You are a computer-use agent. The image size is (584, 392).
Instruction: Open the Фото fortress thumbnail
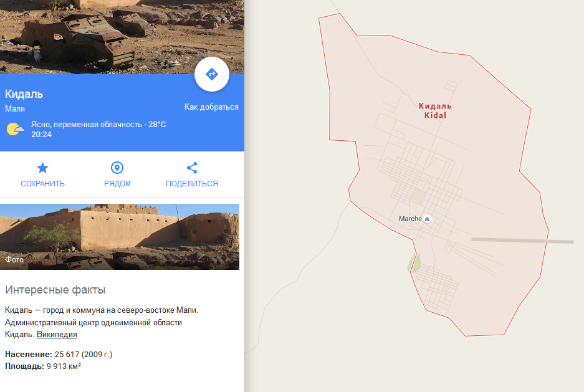pos(120,237)
